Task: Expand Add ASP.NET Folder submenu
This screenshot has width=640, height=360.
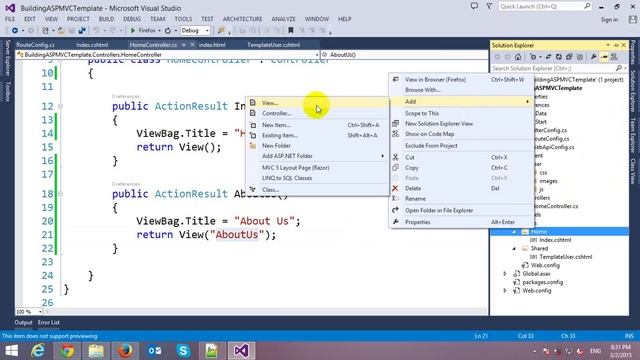Action: point(317,156)
